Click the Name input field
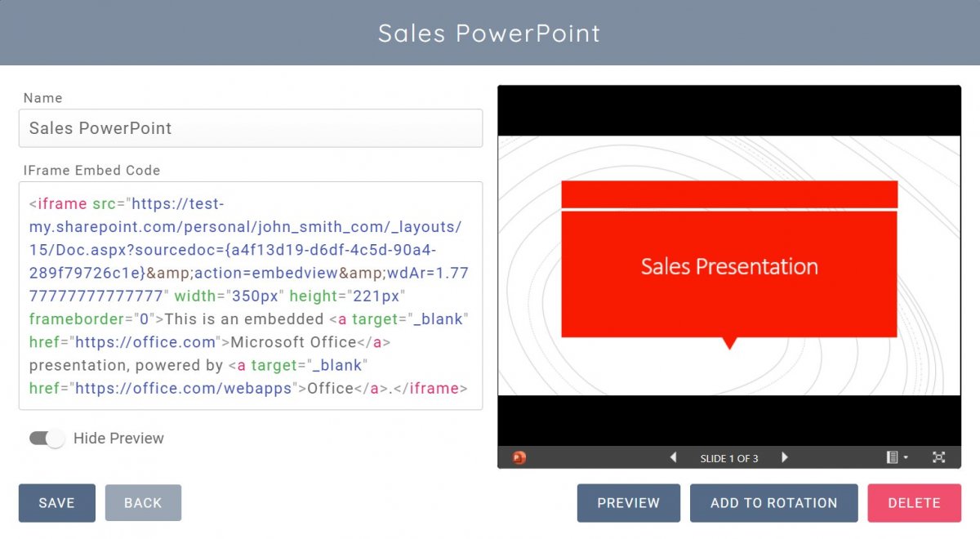980x539 pixels. (250, 128)
